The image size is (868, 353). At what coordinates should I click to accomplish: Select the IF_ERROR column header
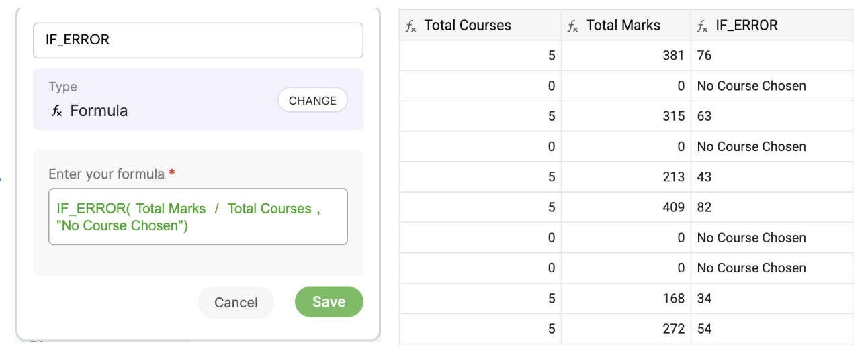coord(746,26)
